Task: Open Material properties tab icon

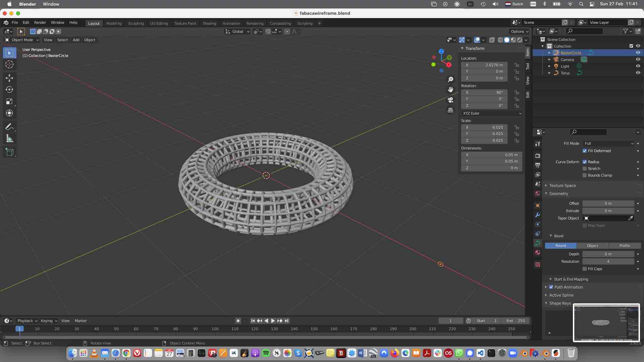Action: (538, 252)
